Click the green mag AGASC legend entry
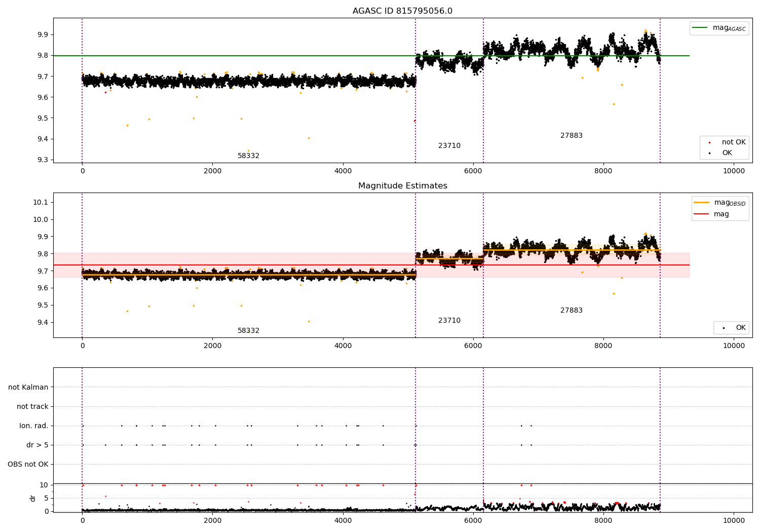This screenshot has height=532, width=760. [719, 28]
